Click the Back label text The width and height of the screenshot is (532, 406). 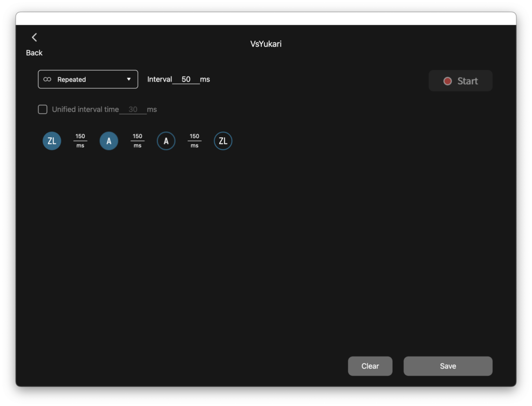pyautogui.click(x=34, y=53)
